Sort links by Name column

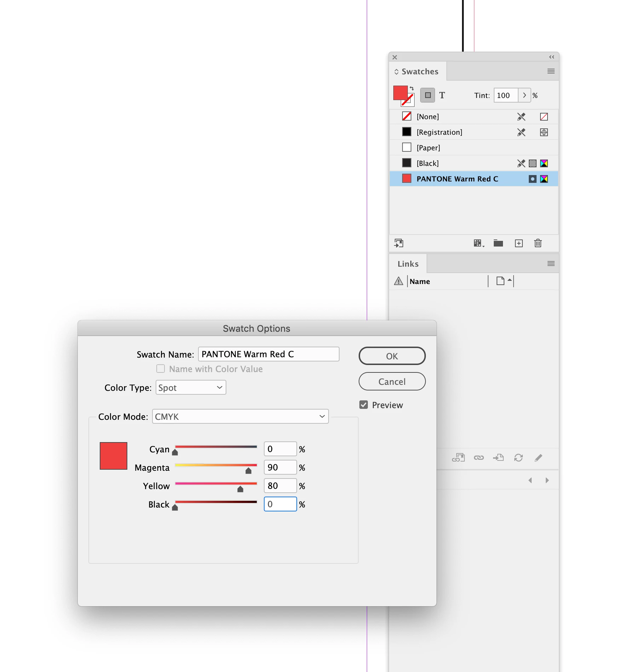[420, 281]
